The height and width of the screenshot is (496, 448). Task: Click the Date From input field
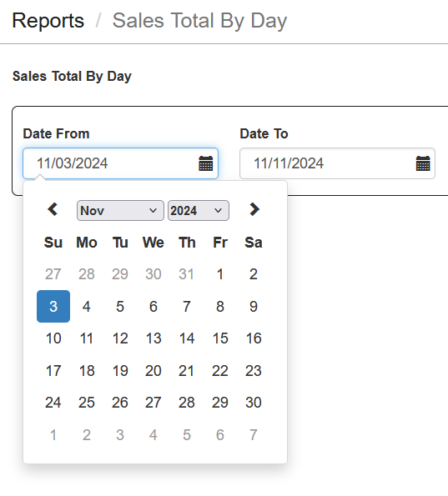pos(120,163)
